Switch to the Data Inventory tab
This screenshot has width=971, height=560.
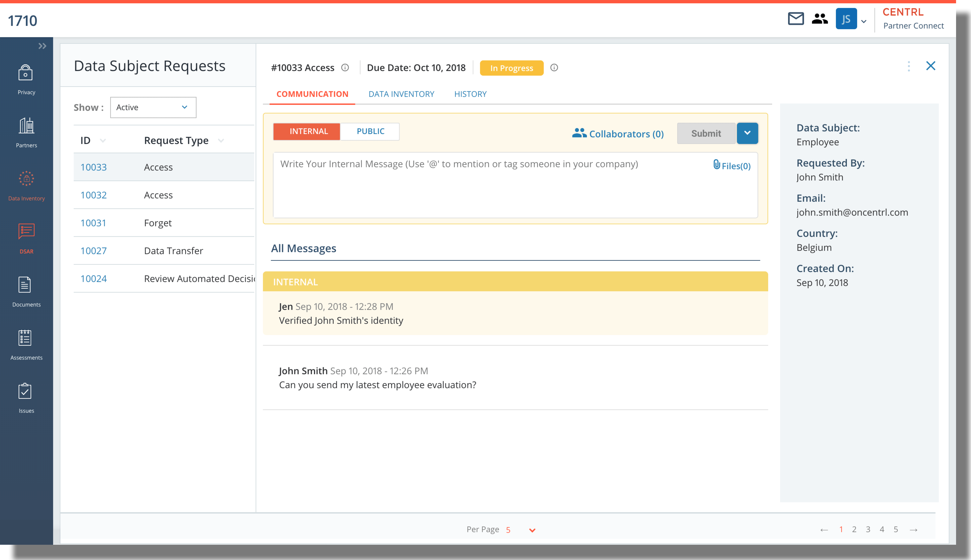401,94
